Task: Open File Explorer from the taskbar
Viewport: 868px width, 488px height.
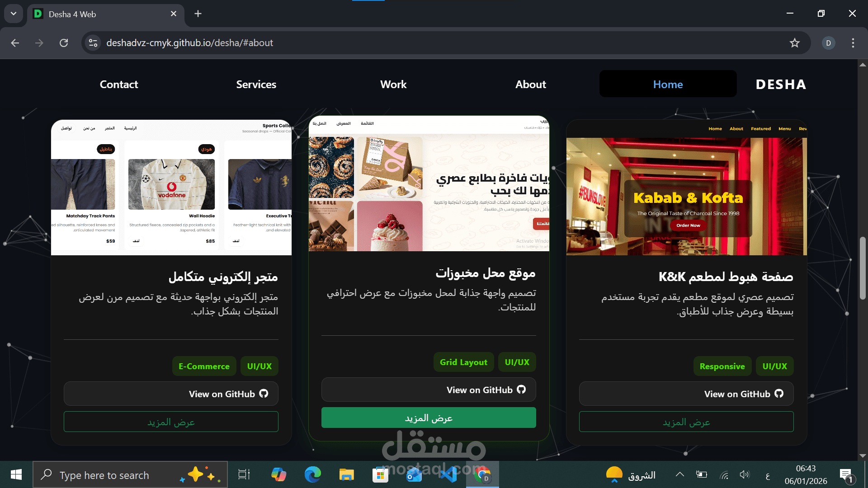Action: pos(346,475)
